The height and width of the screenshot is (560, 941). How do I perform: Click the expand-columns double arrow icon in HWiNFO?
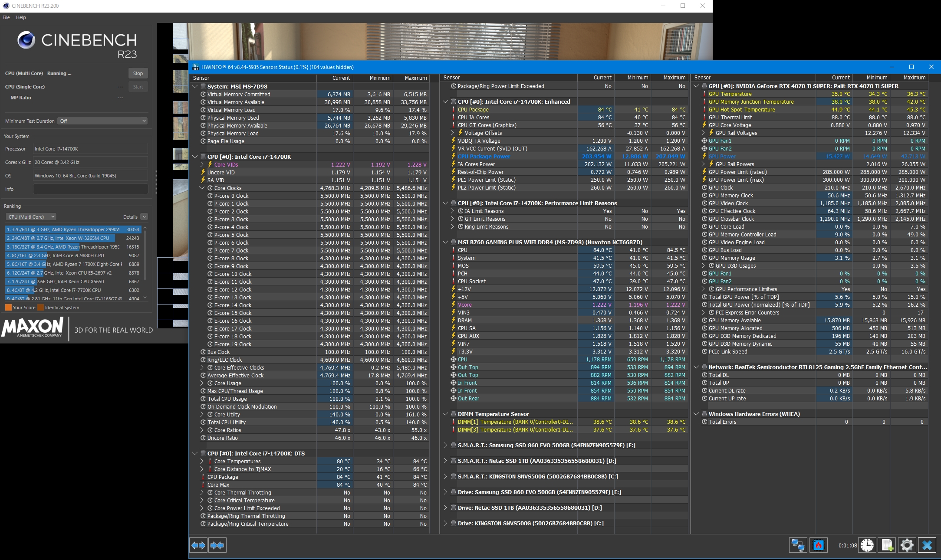click(199, 545)
